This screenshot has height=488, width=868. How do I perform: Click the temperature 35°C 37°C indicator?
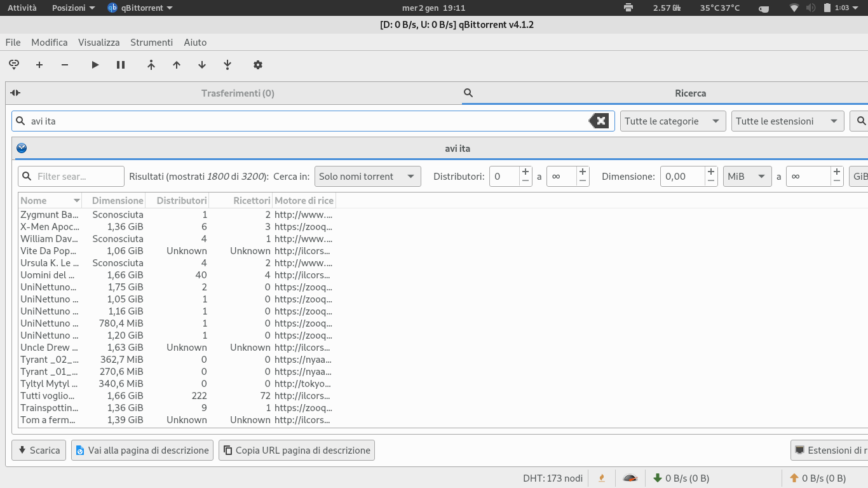tap(720, 8)
